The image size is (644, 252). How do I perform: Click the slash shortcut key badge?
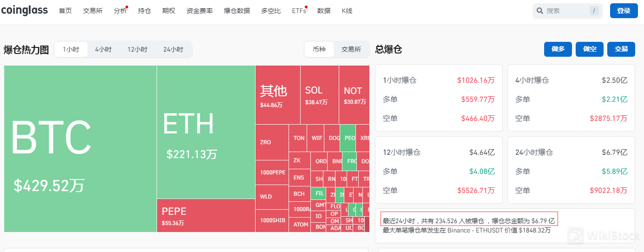point(594,11)
